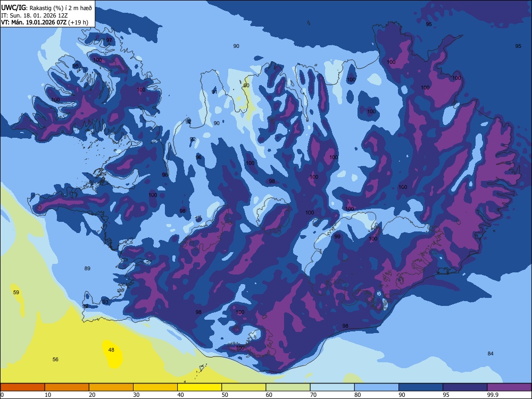Click the '50' legend tick label
Viewport: 532px width, 399px height.
tap(225, 395)
